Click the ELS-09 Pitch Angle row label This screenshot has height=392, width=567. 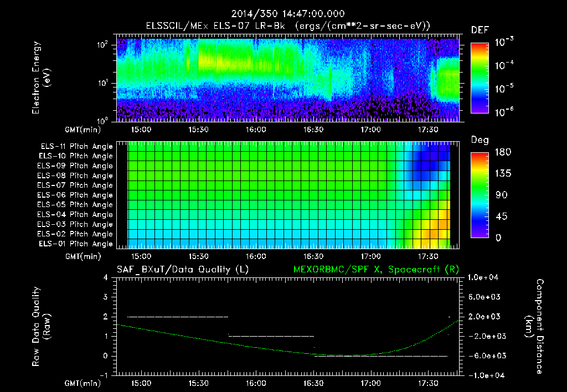75,166
